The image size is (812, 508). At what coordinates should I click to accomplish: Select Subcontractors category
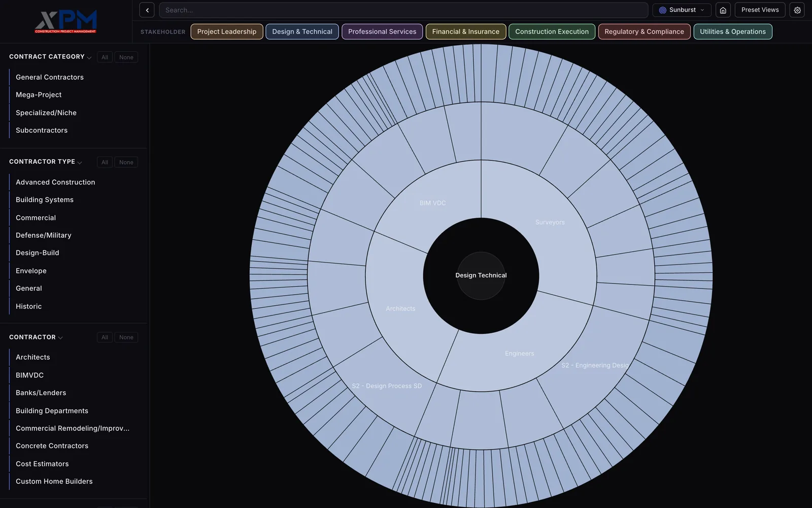(42, 130)
